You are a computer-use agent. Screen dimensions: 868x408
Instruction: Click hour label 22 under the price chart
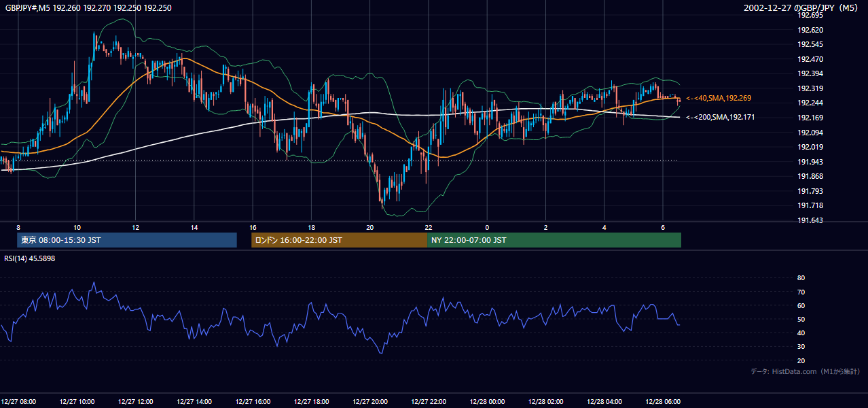pos(429,227)
